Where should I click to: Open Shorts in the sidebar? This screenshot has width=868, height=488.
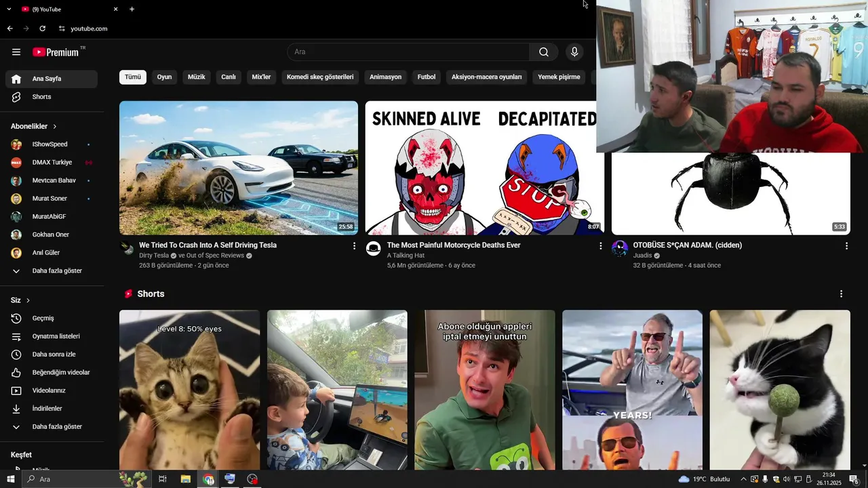[x=52, y=97]
